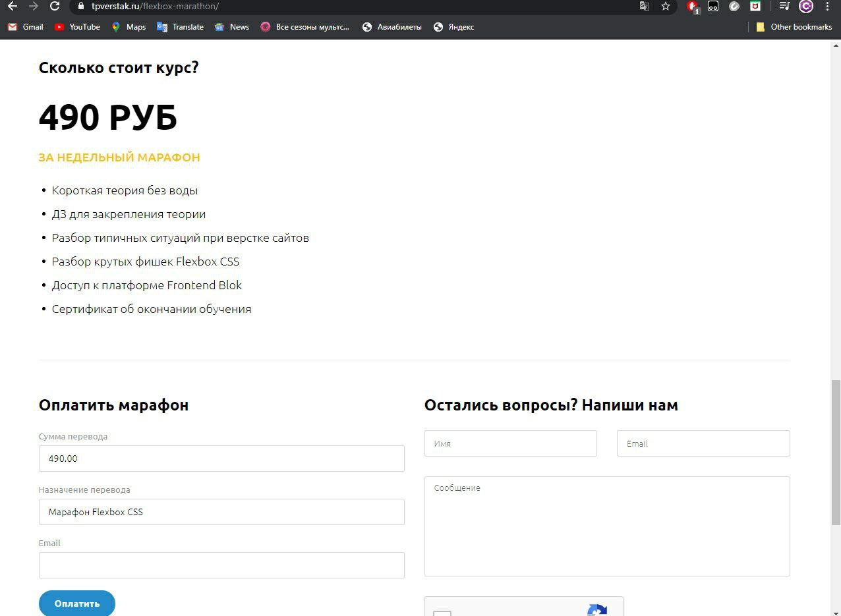Open the YouTube bookmark
Viewport: 841px width, 616px height.
[77, 27]
